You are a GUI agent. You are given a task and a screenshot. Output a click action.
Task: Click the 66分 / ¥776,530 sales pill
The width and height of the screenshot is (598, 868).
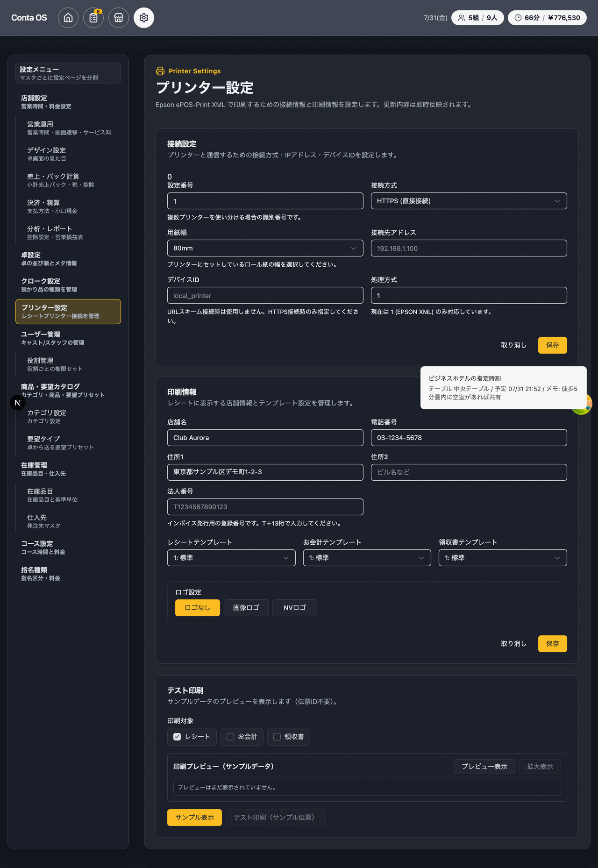(x=547, y=18)
